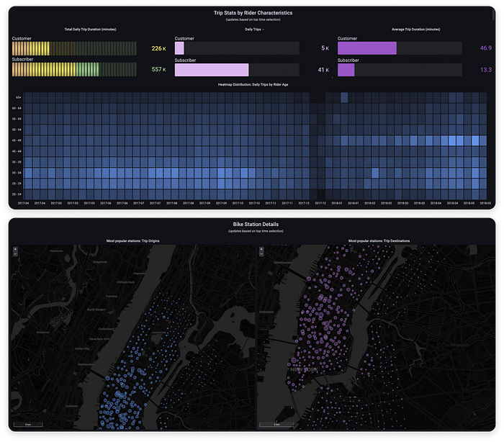Click the bright 65+ heatmap cell
The width and height of the screenshot is (504, 442).
point(344,98)
